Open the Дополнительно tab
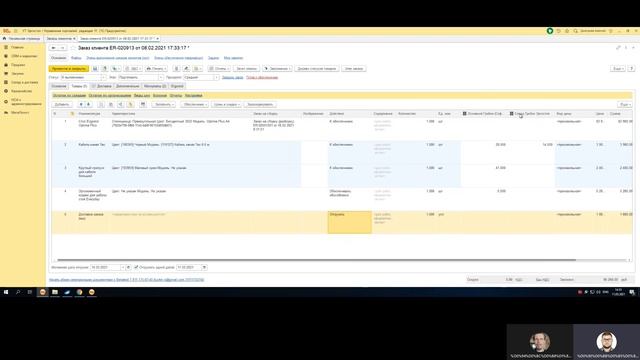 pyautogui.click(x=127, y=86)
